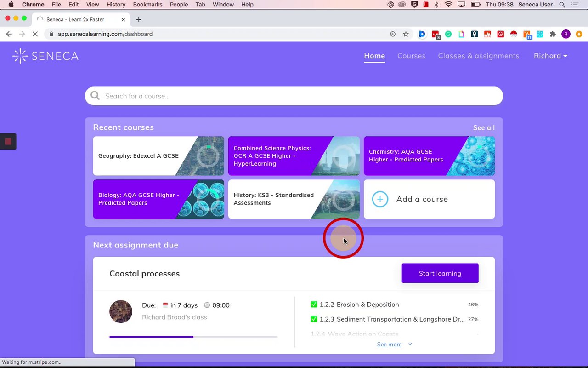Switch to the Courses nav tab
Viewport: 588px width, 368px height.
412,56
